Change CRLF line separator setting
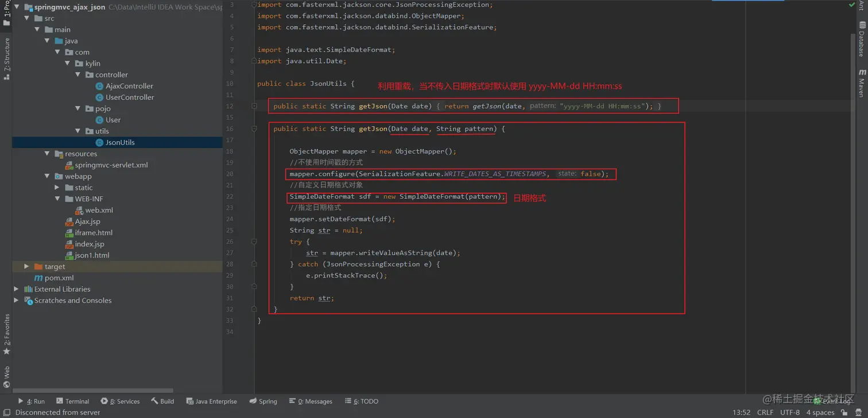This screenshot has height=418, width=868. [x=765, y=412]
